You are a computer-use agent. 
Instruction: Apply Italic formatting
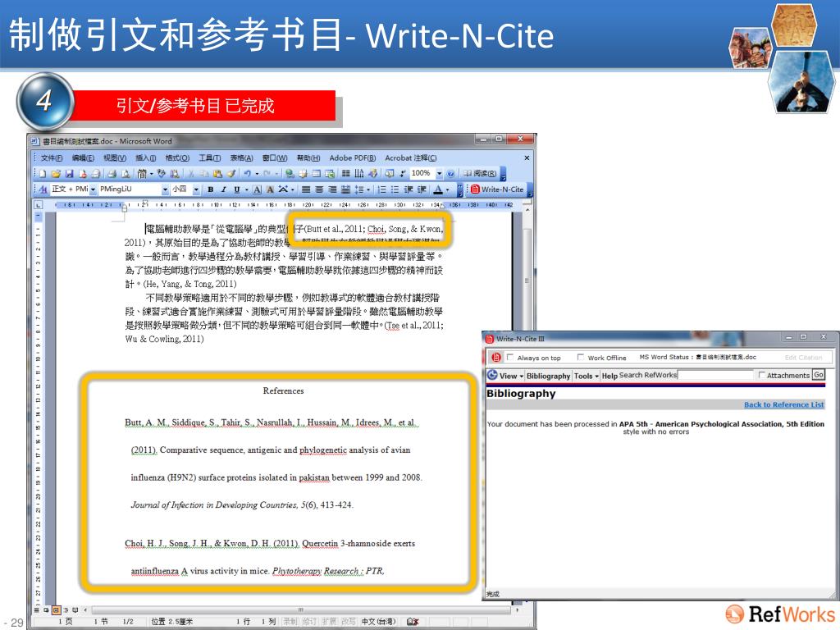pos(223,189)
